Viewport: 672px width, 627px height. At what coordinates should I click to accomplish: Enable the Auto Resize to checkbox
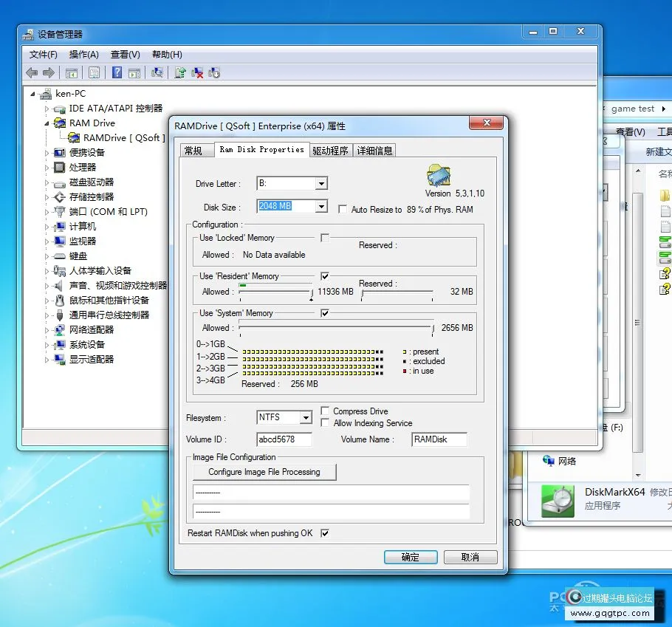click(x=343, y=210)
